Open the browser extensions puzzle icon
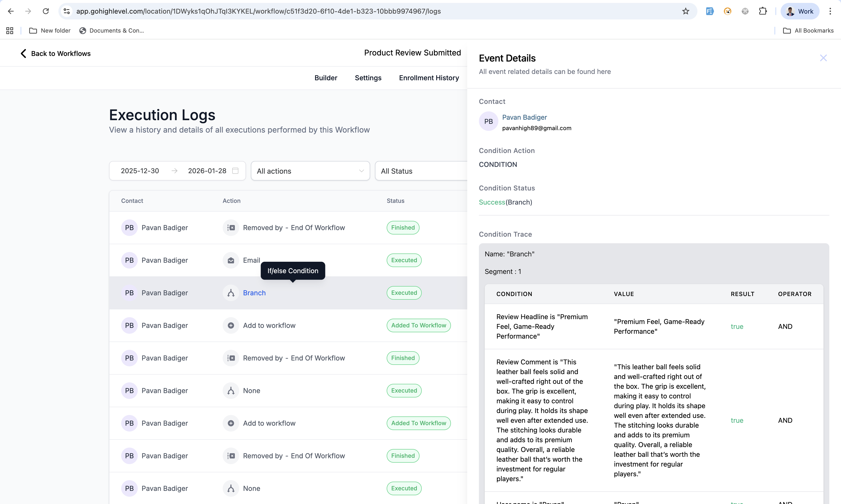This screenshot has height=504, width=841. click(x=763, y=11)
